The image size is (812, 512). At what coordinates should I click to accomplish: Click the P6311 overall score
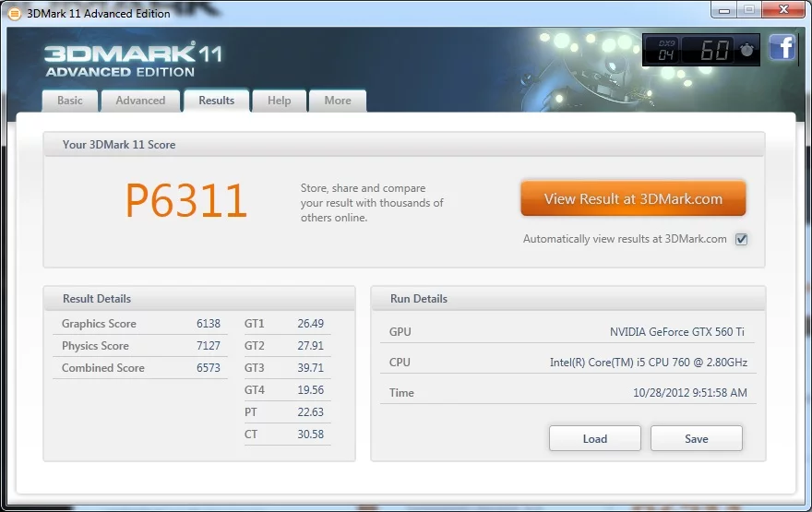coord(185,201)
